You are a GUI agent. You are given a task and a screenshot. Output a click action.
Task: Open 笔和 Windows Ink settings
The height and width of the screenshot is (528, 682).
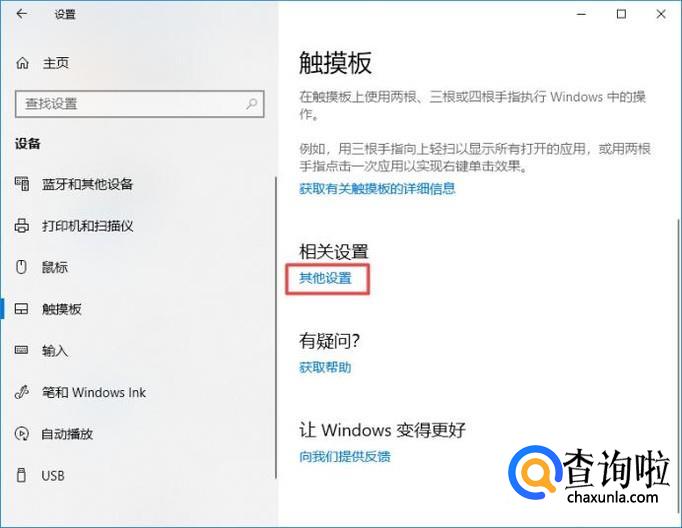click(94, 392)
